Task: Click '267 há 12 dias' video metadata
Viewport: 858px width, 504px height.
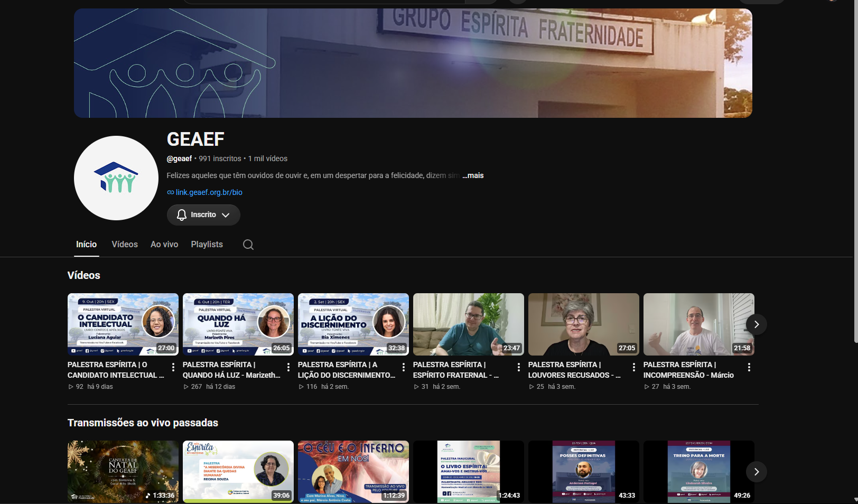Action: 209,387
